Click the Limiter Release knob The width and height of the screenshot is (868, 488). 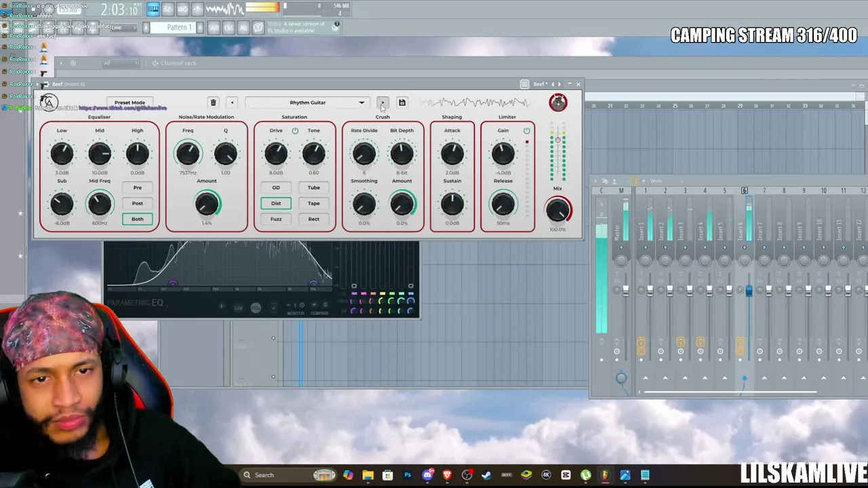(x=502, y=204)
